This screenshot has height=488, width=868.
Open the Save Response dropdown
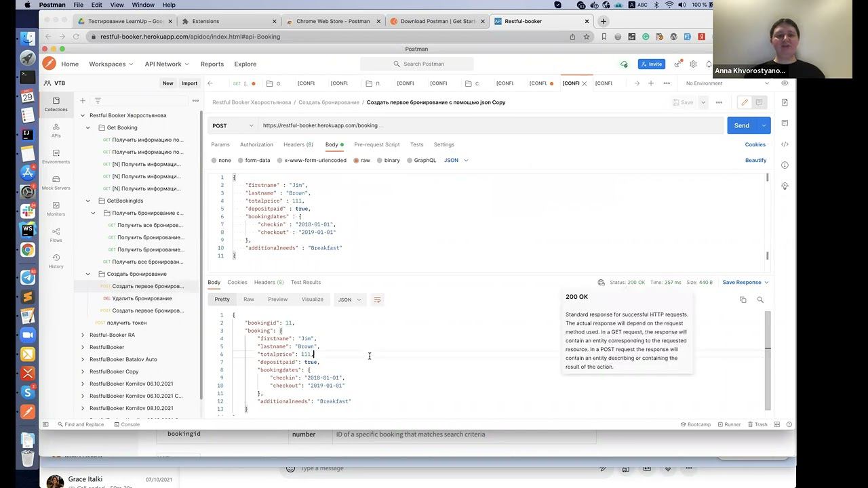point(745,283)
